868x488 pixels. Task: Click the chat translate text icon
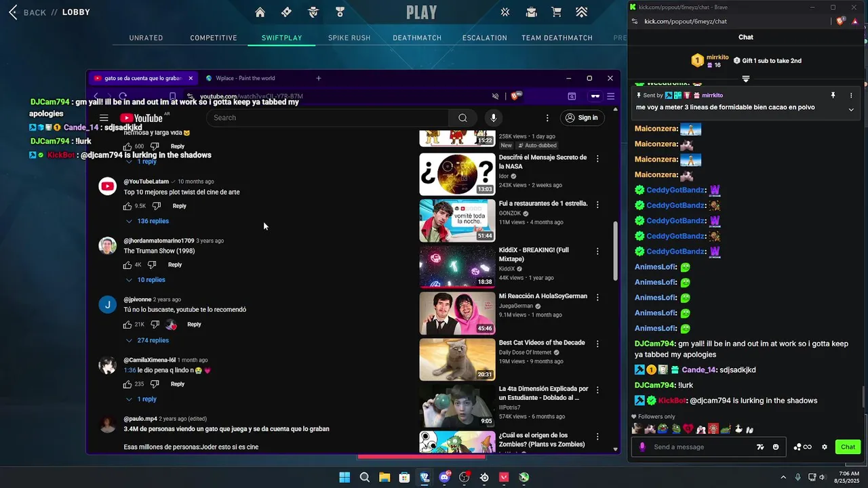point(760,447)
